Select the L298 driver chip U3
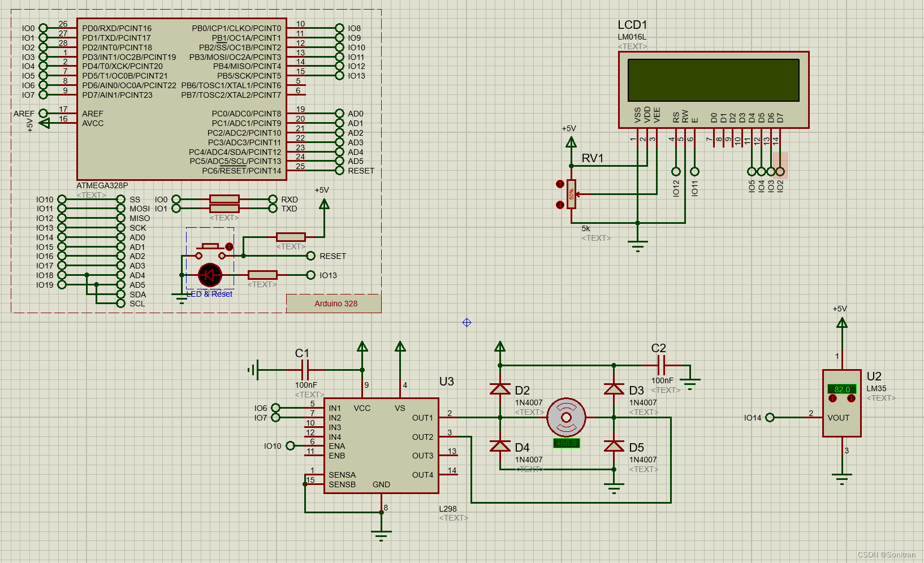 [x=382, y=445]
